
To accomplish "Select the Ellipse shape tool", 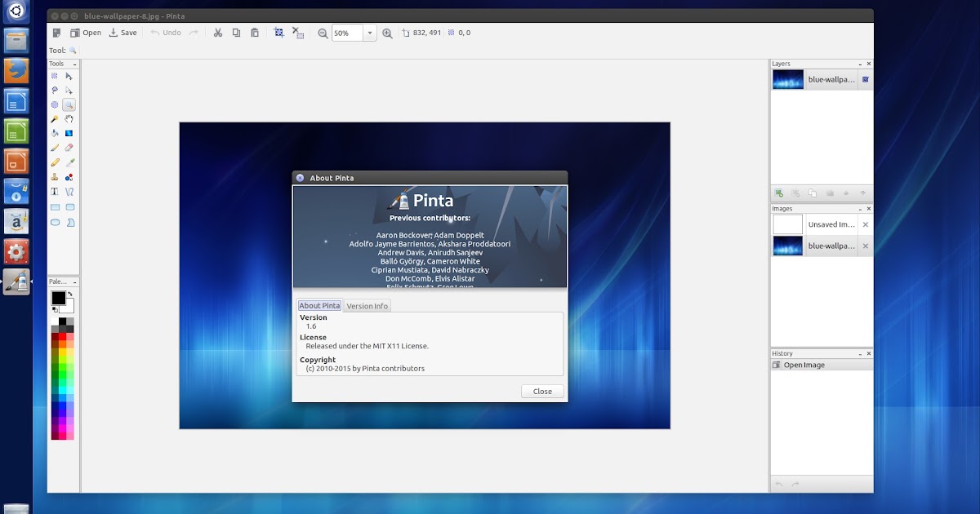I will pos(55,222).
